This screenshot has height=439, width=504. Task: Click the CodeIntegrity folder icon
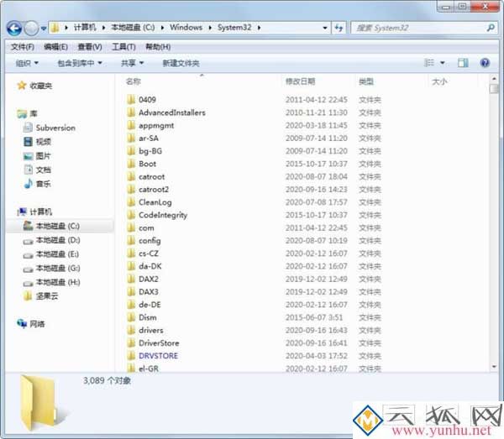click(131, 215)
